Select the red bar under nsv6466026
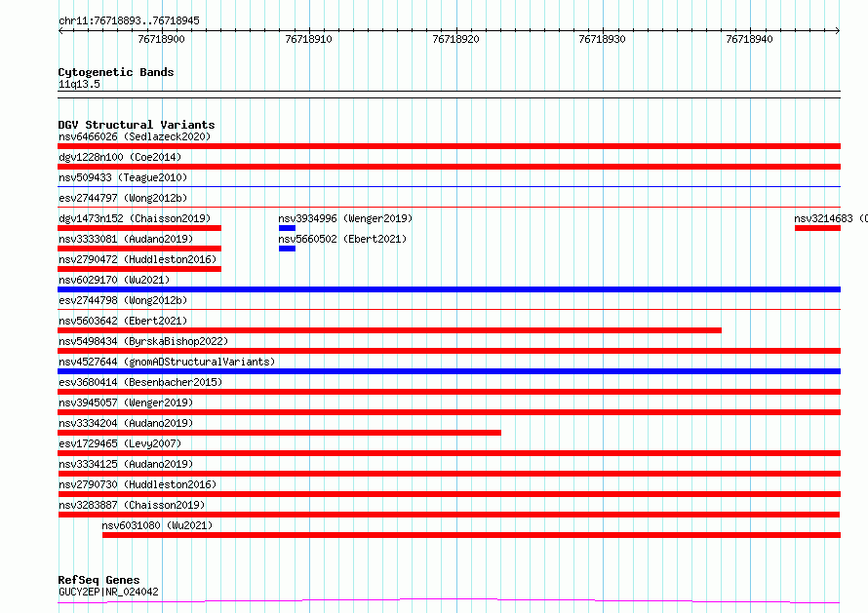The image size is (868, 613). pos(449,146)
